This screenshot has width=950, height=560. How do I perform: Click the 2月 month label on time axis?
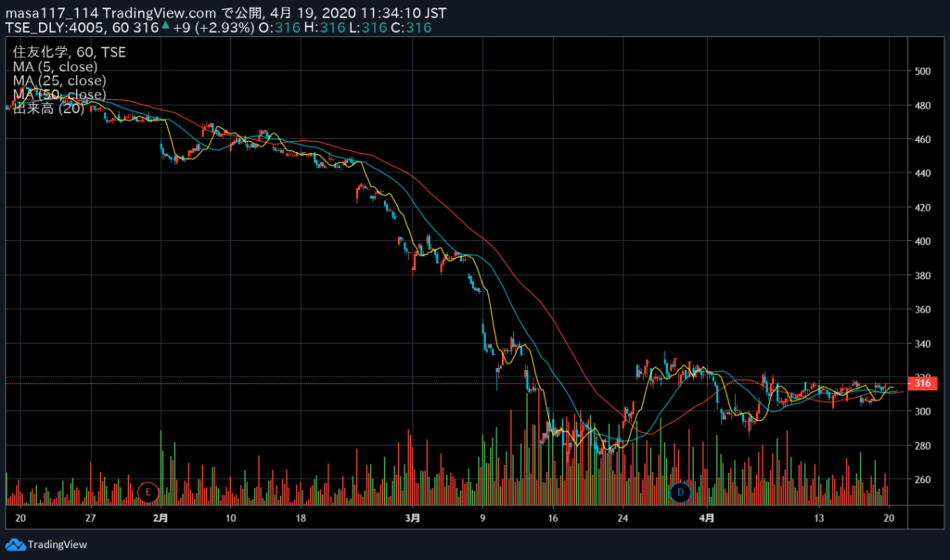point(160,518)
